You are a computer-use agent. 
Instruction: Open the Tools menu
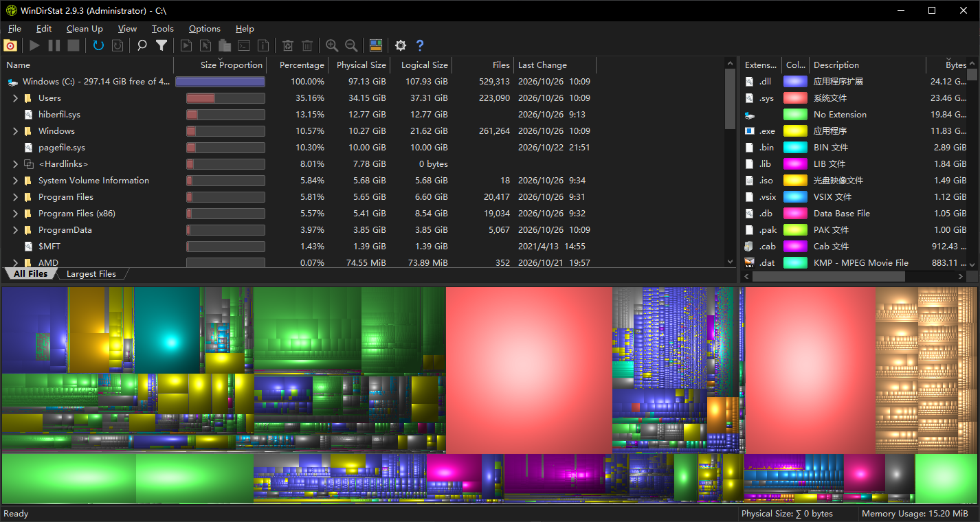pos(163,29)
